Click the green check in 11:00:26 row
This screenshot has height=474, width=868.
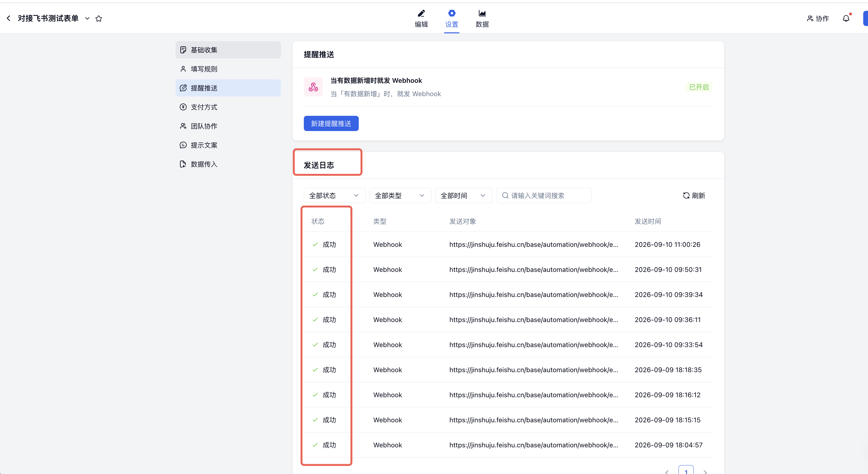coord(315,244)
